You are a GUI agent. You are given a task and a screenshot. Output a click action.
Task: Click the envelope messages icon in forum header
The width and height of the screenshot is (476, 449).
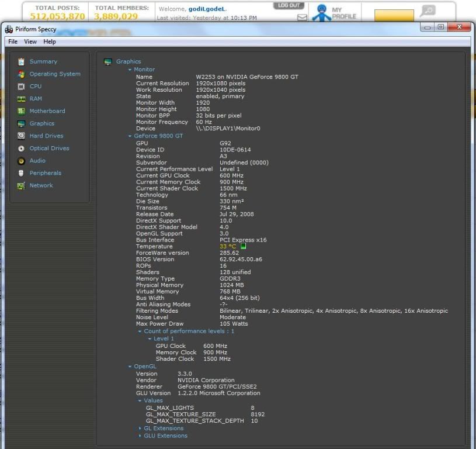pos(302,18)
